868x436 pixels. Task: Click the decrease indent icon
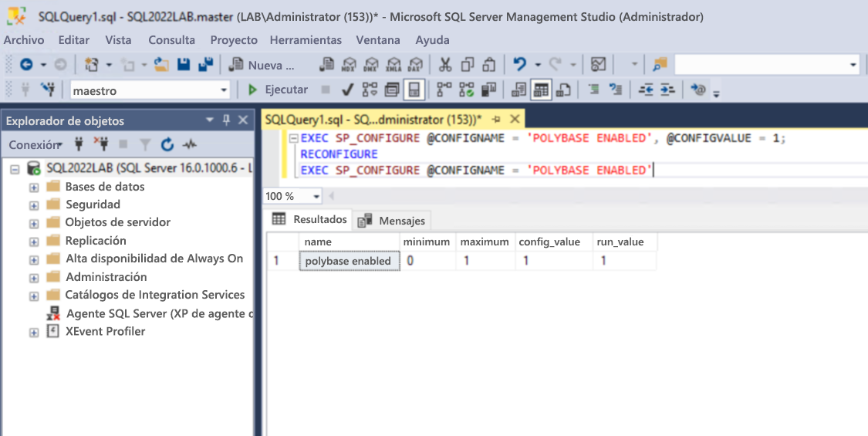[646, 90]
